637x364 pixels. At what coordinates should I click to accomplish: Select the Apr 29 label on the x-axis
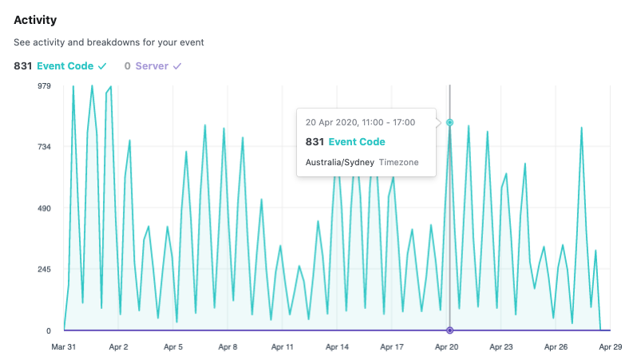610,347
